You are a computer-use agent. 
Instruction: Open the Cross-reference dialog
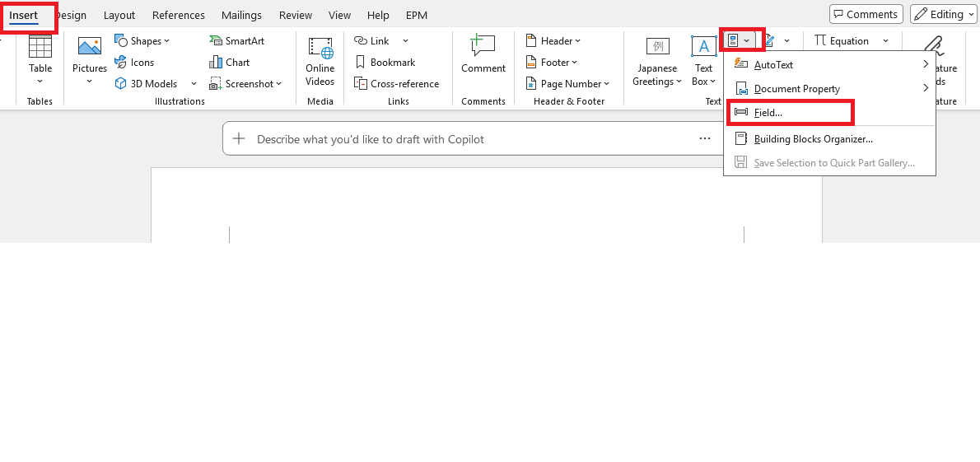[396, 84]
